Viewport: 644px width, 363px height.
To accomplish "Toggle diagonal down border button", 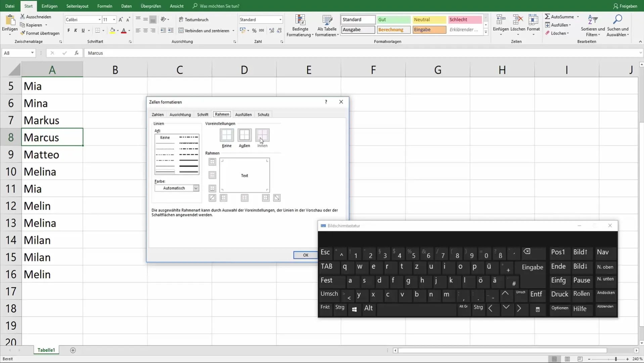I will coord(277,198).
